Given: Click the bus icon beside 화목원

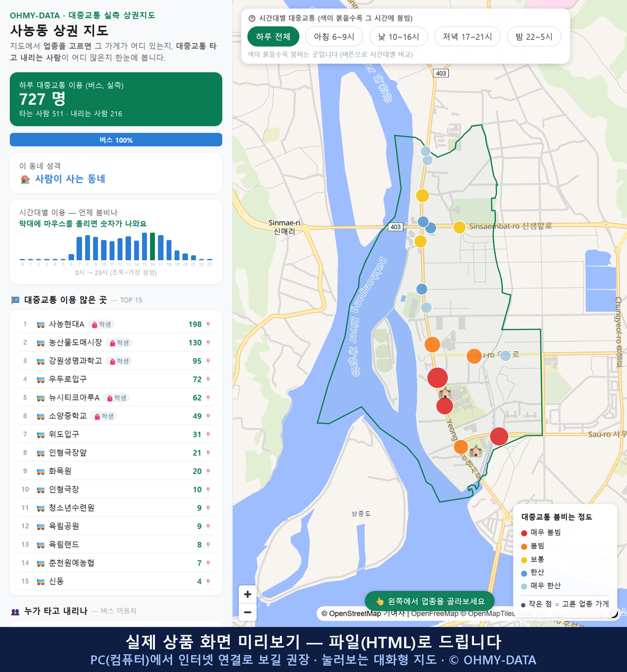Looking at the screenshot, I should (41, 471).
